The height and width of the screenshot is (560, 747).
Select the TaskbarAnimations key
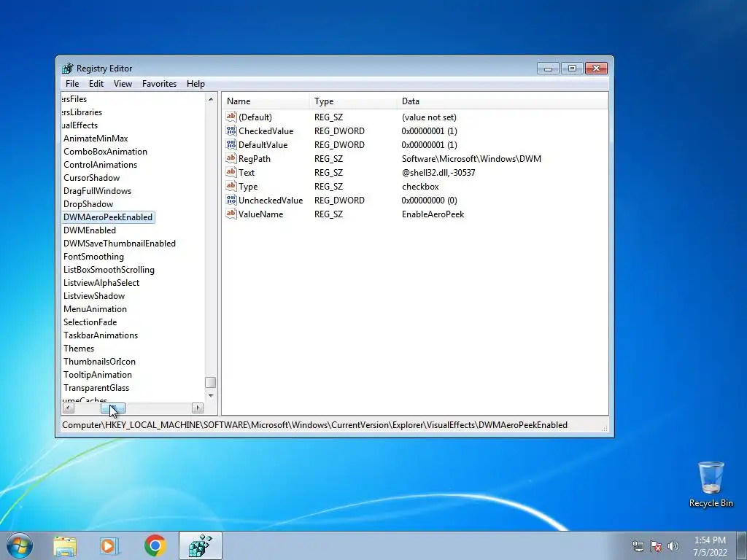(101, 335)
